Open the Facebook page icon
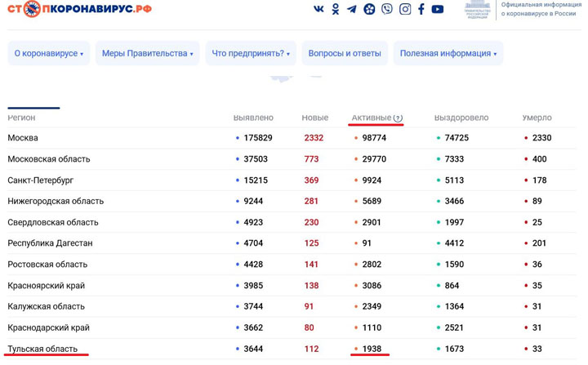This screenshot has height=365, width=588. click(421, 9)
